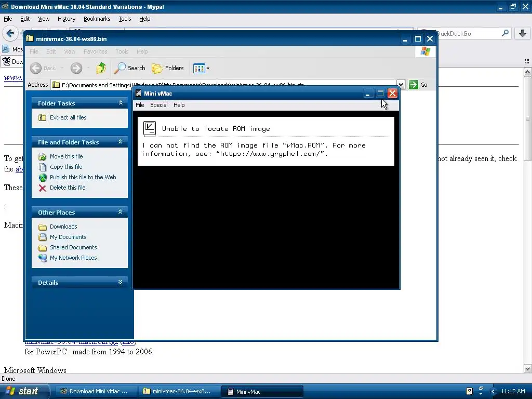This screenshot has height=399, width=532.
Task: Minimize the Mini vMac window
Action: point(367,94)
